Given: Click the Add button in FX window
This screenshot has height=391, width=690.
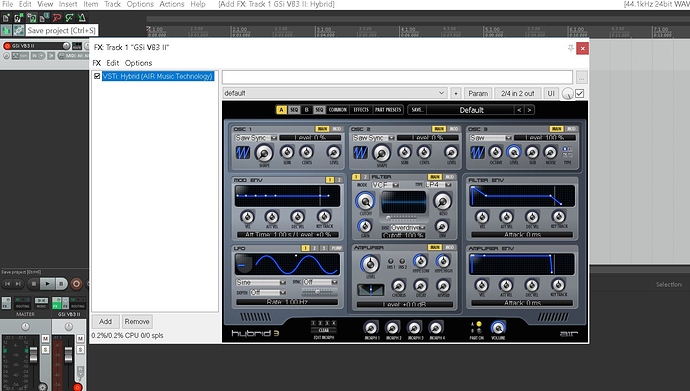Looking at the screenshot, I should [x=105, y=322].
